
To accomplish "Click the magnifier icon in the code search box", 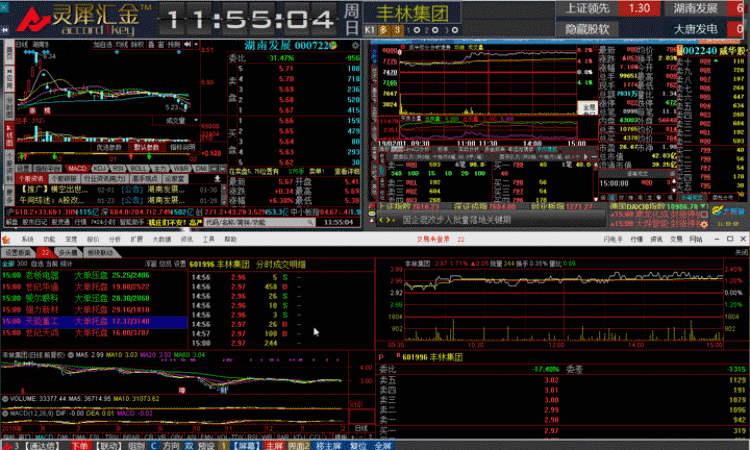I will [x=310, y=222].
